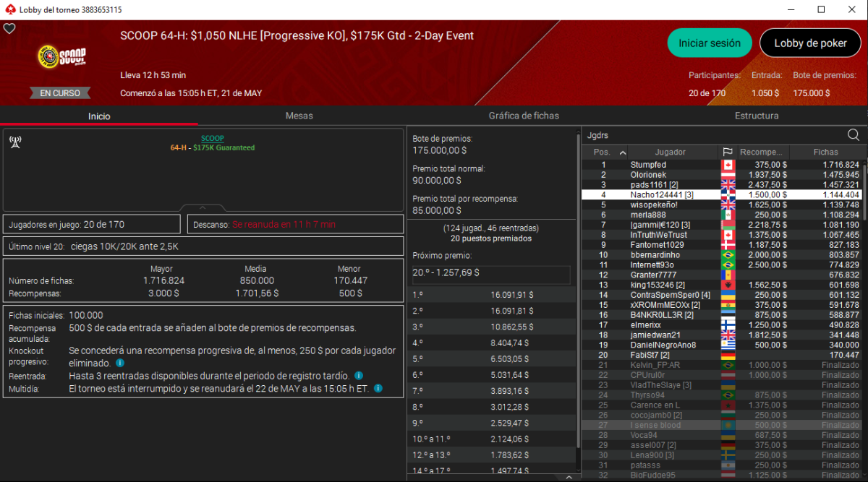Open the Gráfica de fichas tab
Viewport: 868px width, 482px height.
click(524, 116)
